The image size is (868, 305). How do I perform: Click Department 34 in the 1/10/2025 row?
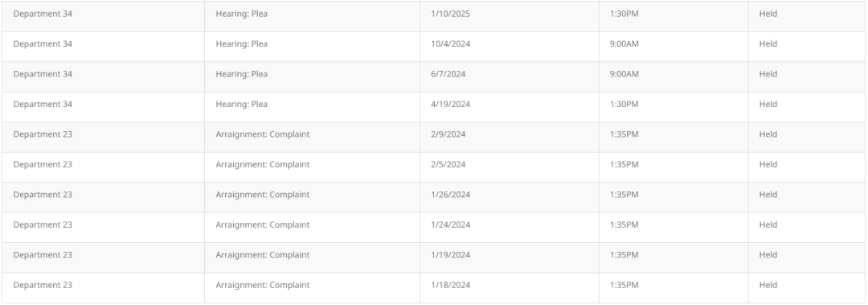(43, 14)
